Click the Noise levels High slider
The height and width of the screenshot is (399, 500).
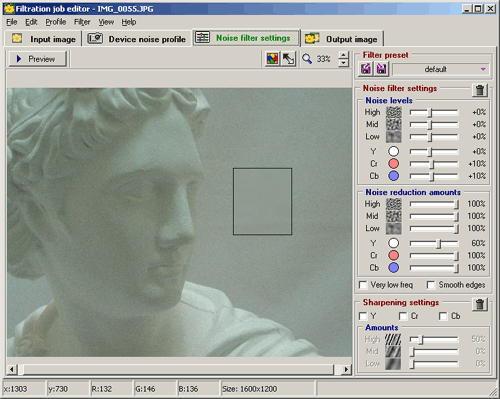click(x=434, y=113)
